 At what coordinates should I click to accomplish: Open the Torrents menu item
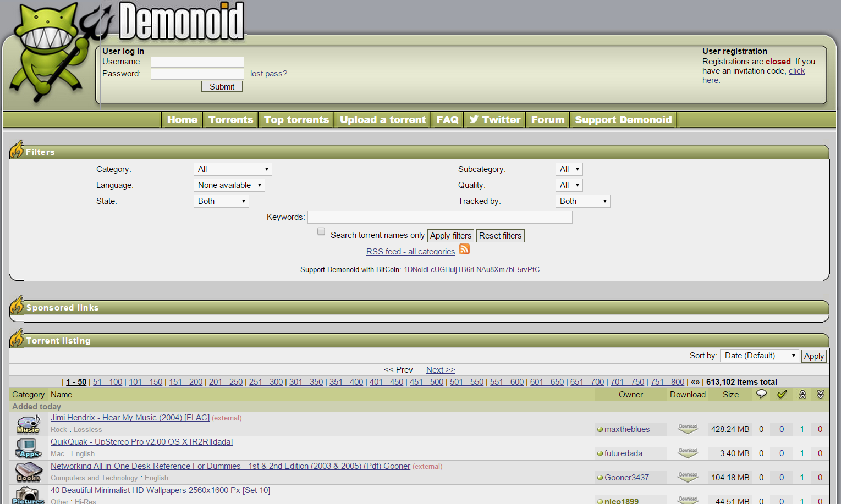click(x=230, y=119)
